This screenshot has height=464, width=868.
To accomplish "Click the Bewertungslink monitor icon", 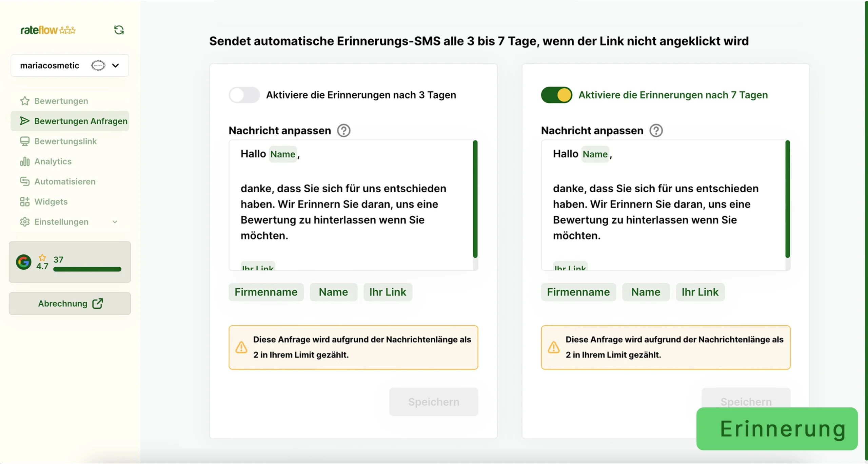I will coord(25,141).
